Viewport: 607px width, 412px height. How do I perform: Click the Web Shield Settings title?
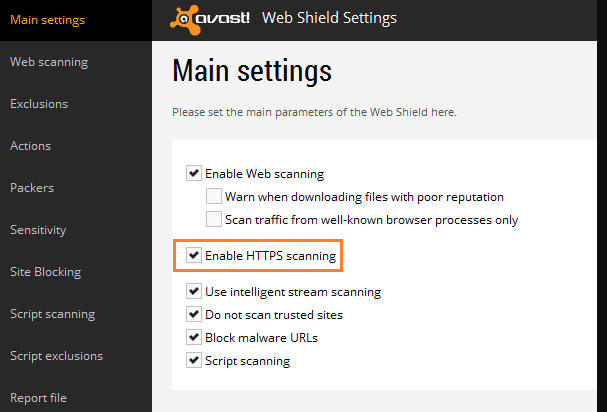click(329, 18)
